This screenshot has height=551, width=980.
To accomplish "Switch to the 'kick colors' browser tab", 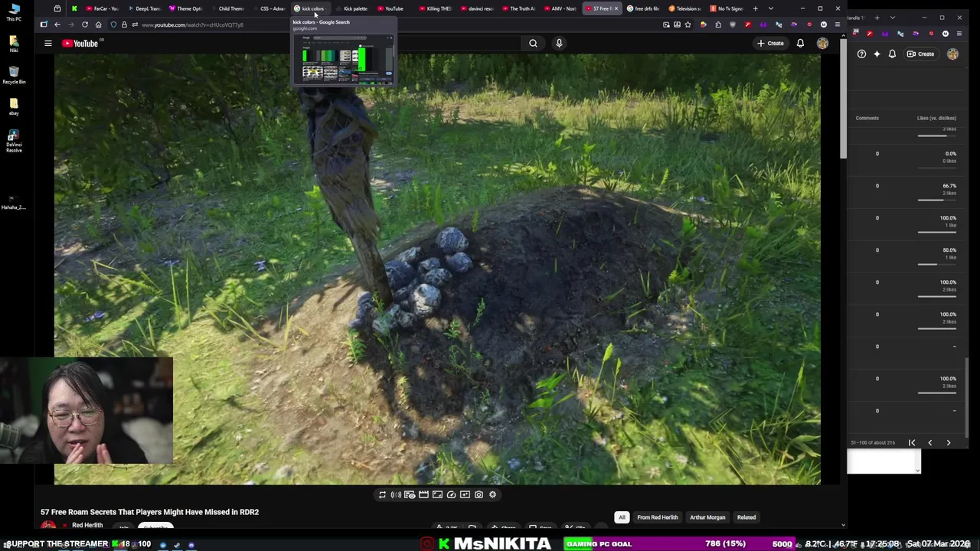I will [x=310, y=8].
